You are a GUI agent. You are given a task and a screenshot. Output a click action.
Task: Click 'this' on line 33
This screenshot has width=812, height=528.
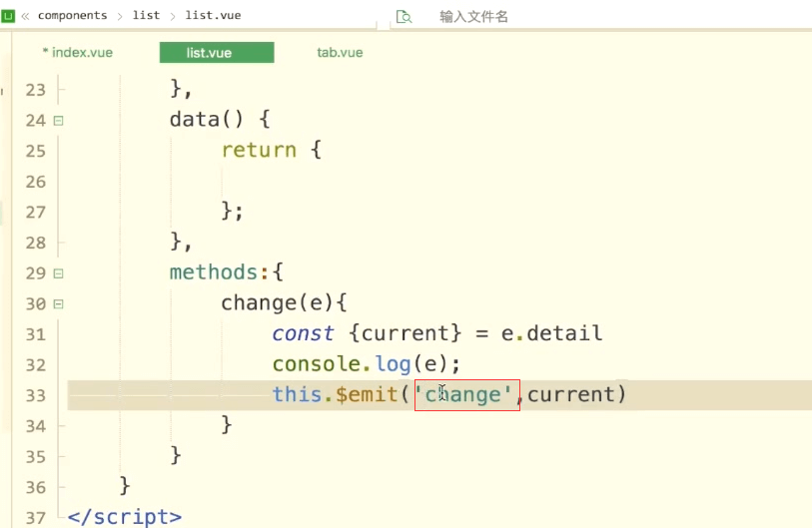click(x=298, y=395)
